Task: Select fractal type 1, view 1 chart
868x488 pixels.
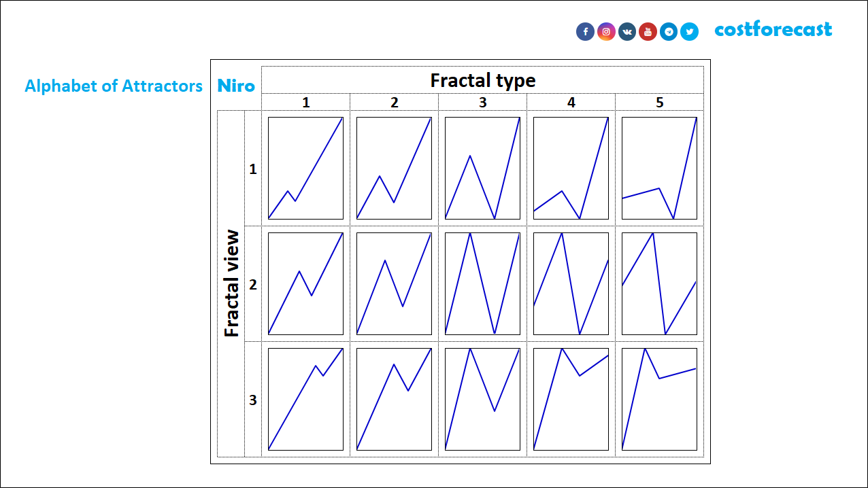Action: pos(305,168)
